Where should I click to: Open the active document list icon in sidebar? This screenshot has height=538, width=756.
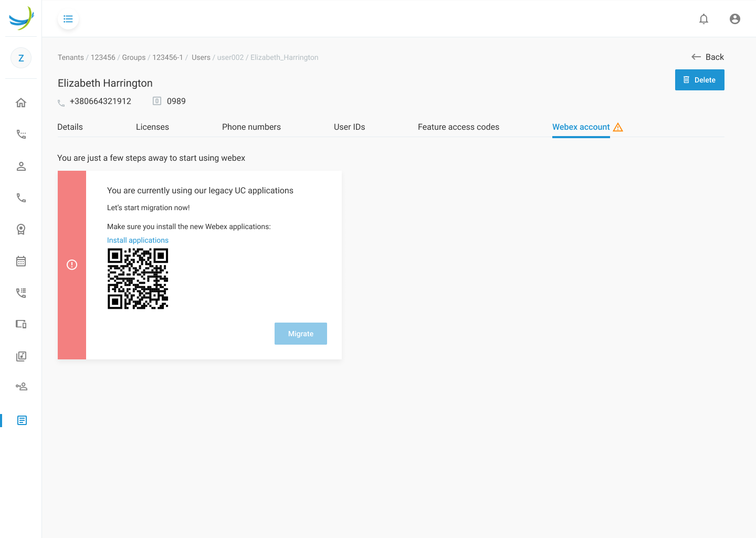22,420
